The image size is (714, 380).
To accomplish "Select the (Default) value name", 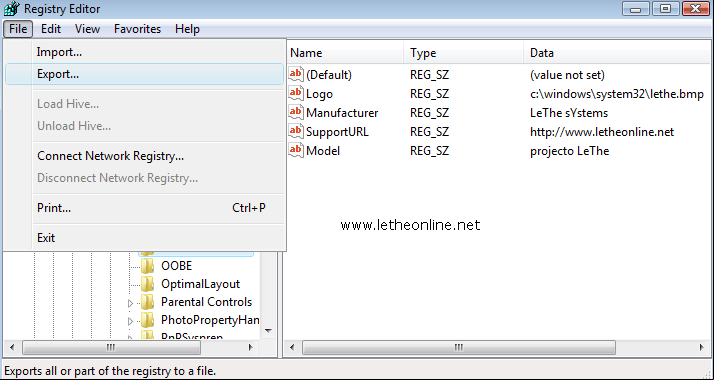I will click(x=329, y=75).
